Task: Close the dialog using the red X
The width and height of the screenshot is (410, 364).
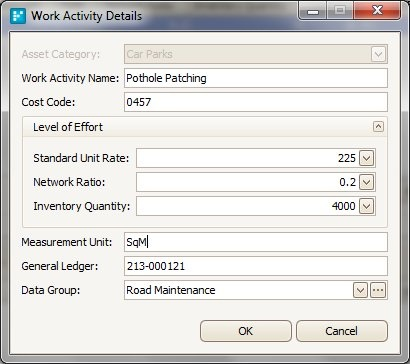Action: click(x=377, y=11)
